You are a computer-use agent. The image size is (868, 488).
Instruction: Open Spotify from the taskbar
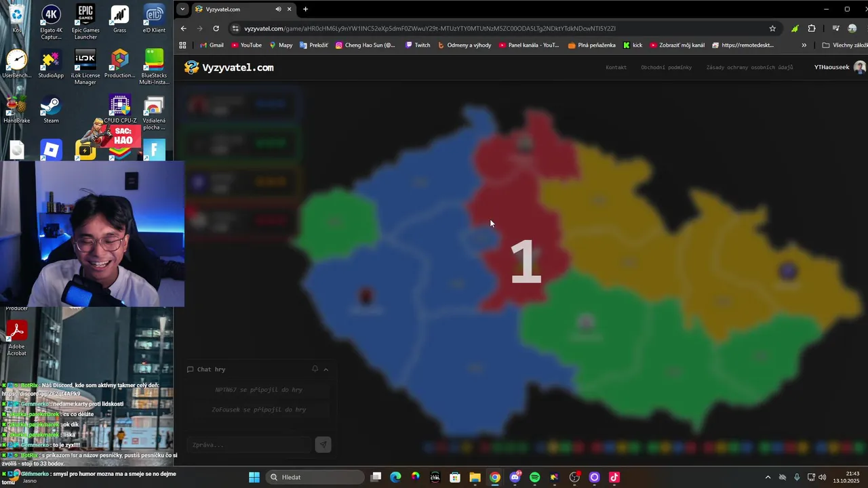pos(534,477)
